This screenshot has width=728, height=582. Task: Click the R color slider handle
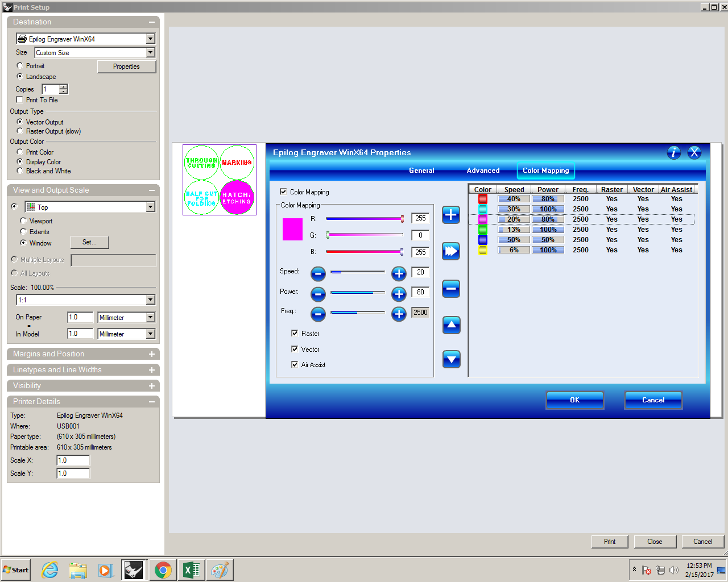pyautogui.click(x=402, y=218)
